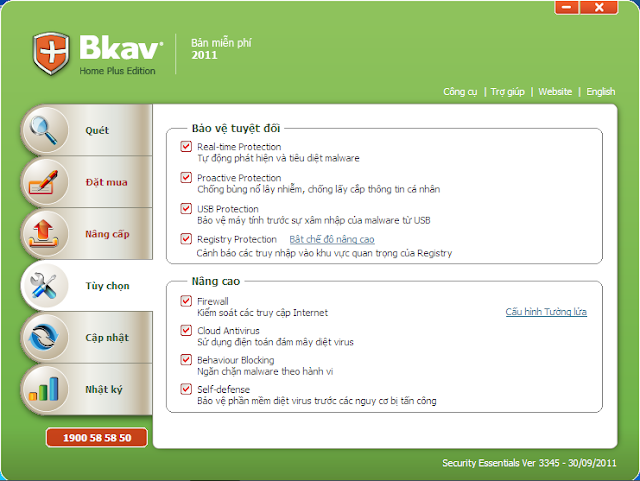Click the Trợ giúp link
Viewport: 640px width, 481px height.
[x=507, y=91]
